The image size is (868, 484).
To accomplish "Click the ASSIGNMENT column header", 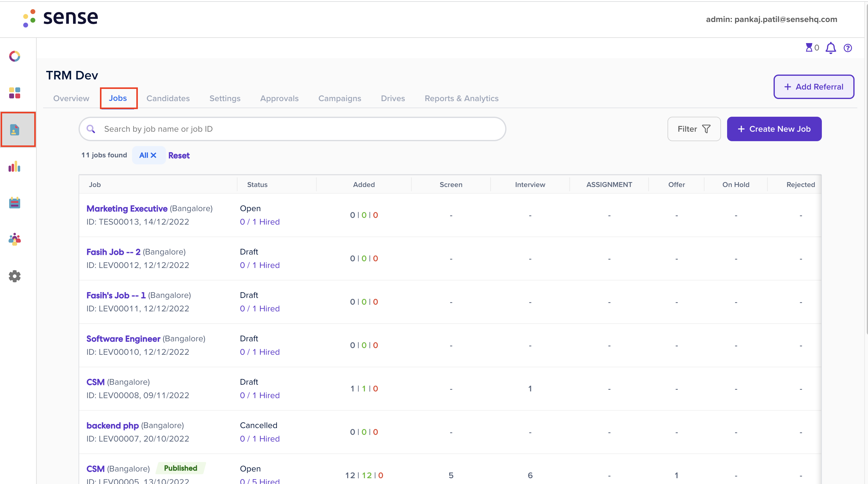I will click(609, 185).
